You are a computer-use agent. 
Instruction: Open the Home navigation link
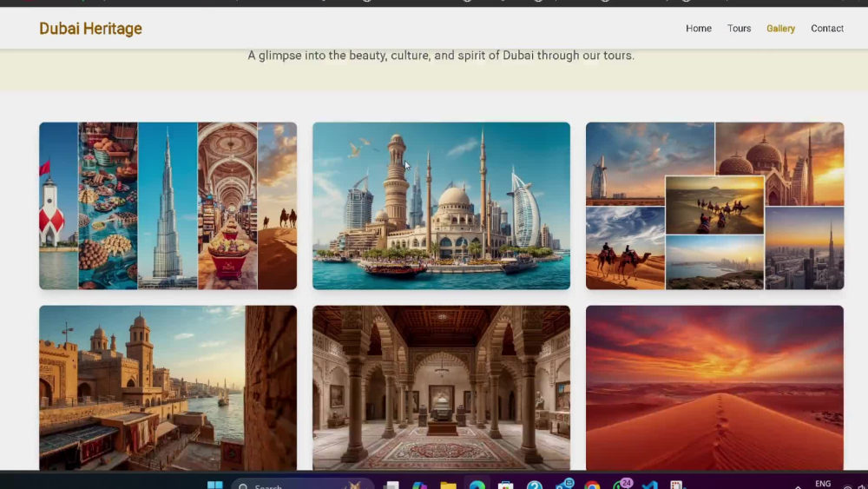pos(699,29)
